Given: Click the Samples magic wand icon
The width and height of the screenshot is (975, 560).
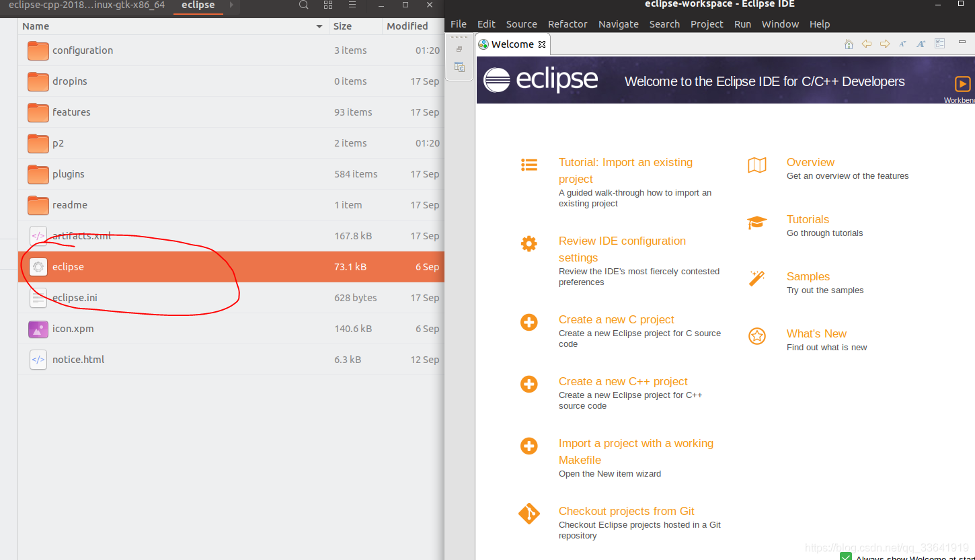Looking at the screenshot, I should (757, 278).
